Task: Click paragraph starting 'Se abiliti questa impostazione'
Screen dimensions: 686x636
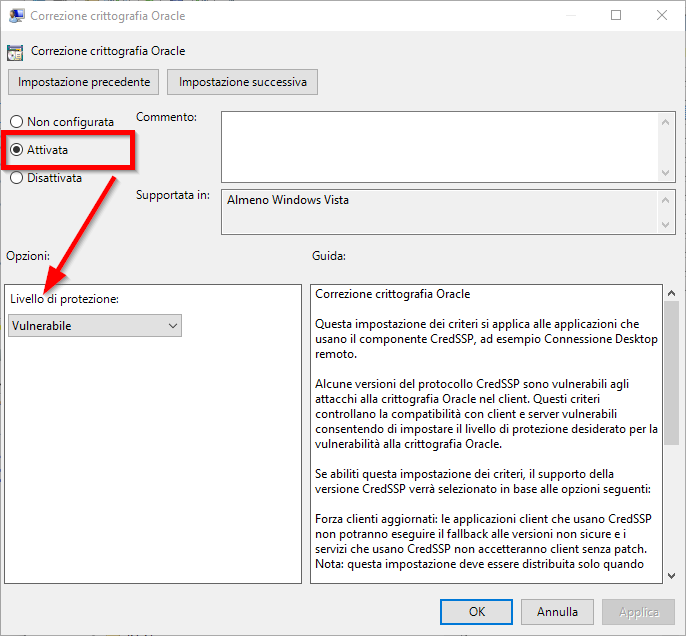Action: tap(483, 481)
